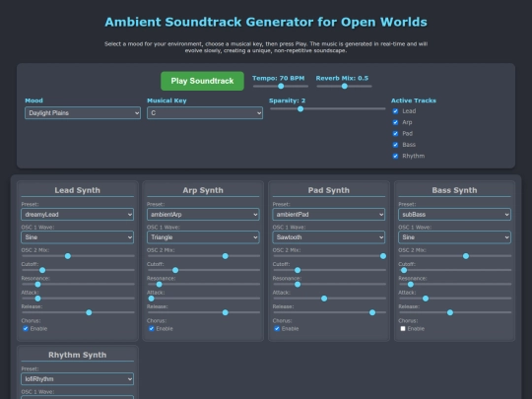Image resolution: width=532 pixels, height=399 pixels.
Task: Click the Rhythm Synth panel heading
Action: [x=78, y=355]
